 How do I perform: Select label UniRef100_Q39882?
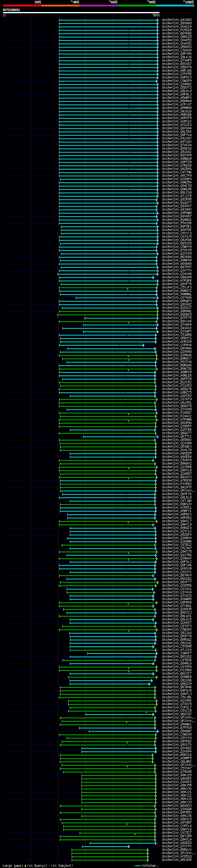pos(177,84)
